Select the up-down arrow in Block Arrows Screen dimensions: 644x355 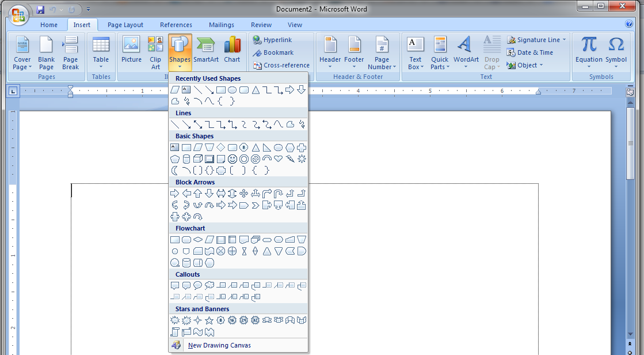point(233,193)
